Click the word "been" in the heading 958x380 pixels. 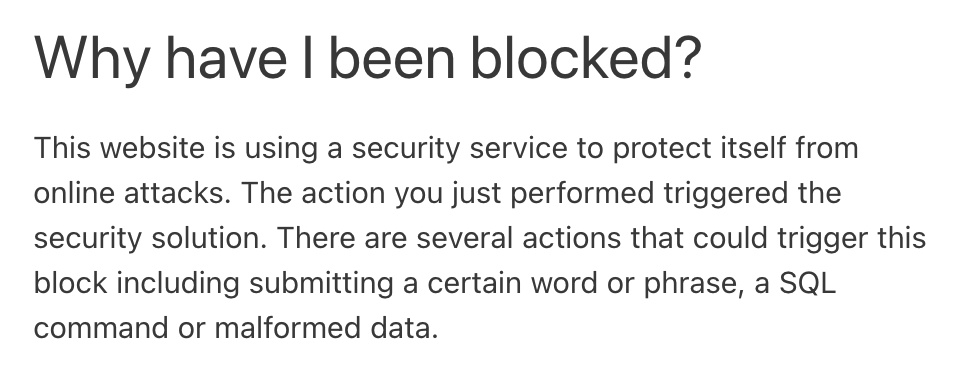(392, 57)
